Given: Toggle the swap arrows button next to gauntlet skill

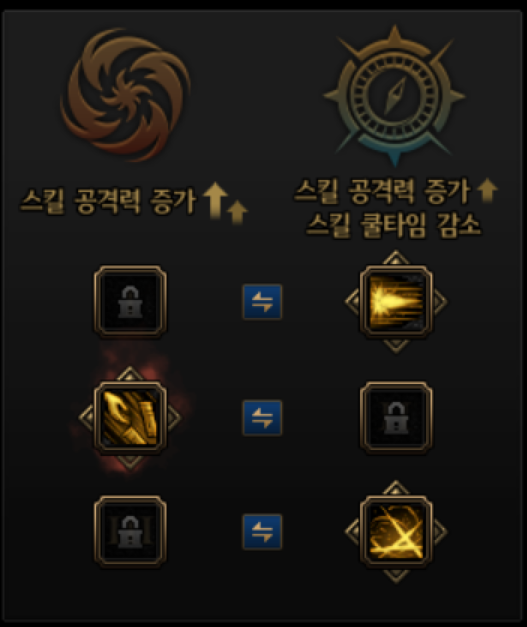Looking at the screenshot, I should pyautogui.click(x=262, y=418).
